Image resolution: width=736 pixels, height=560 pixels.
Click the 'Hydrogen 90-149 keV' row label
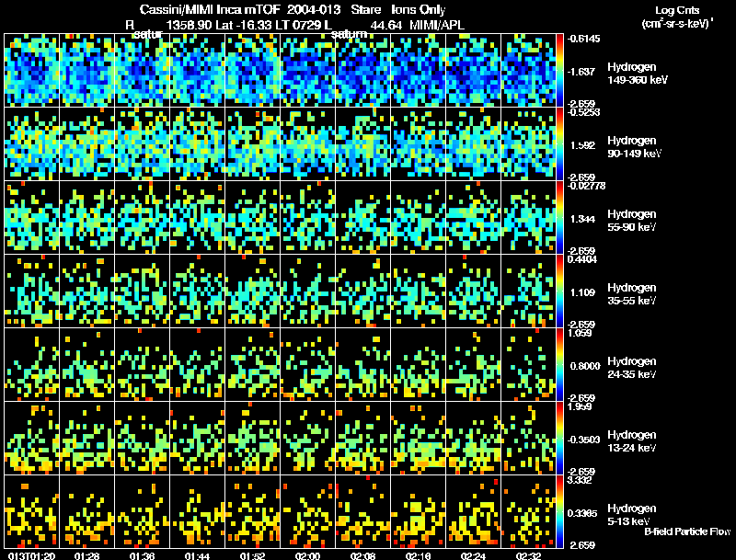pos(634,147)
